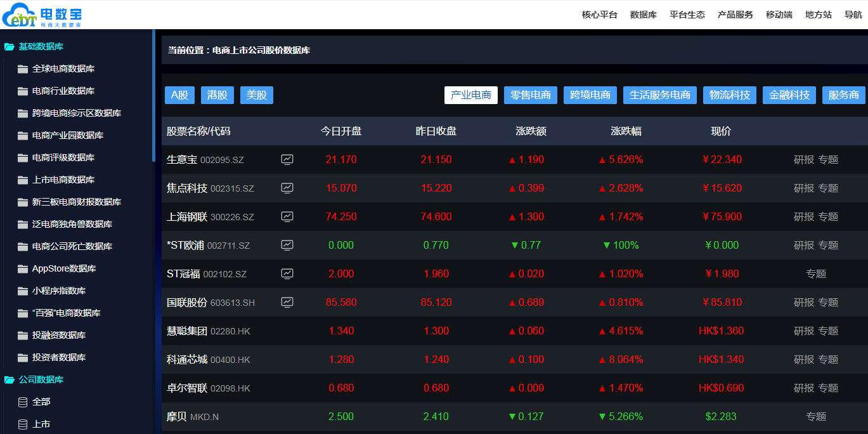Open 专题 for 摩贝
This screenshot has width=868, height=434.
[x=816, y=416]
